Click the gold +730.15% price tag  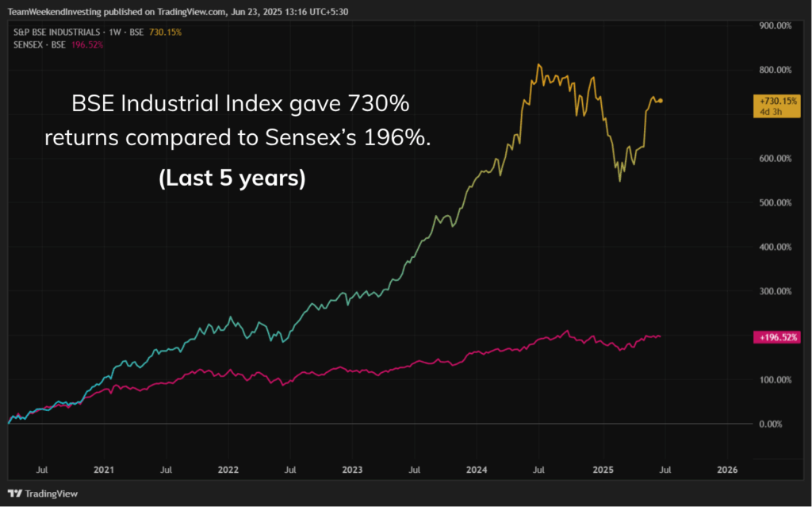point(777,106)
